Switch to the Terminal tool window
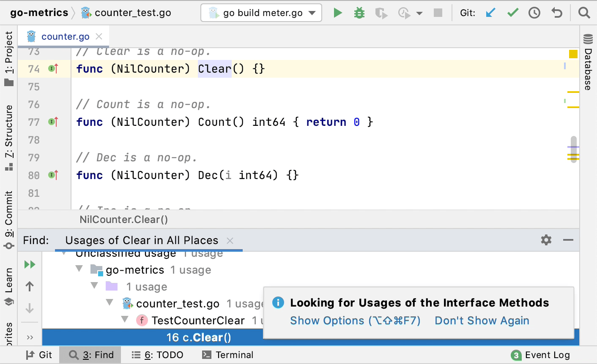The width and height of the screenshot is (597, 364). click(x=228, y=355)
